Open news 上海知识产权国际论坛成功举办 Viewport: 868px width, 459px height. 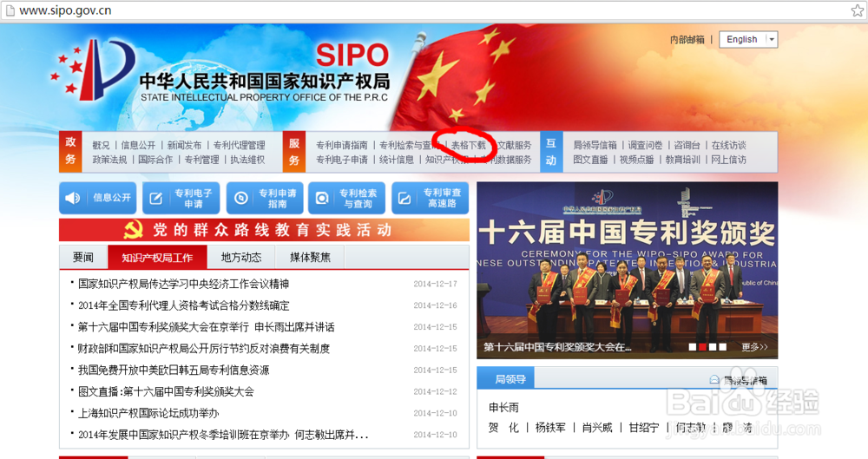148,414
